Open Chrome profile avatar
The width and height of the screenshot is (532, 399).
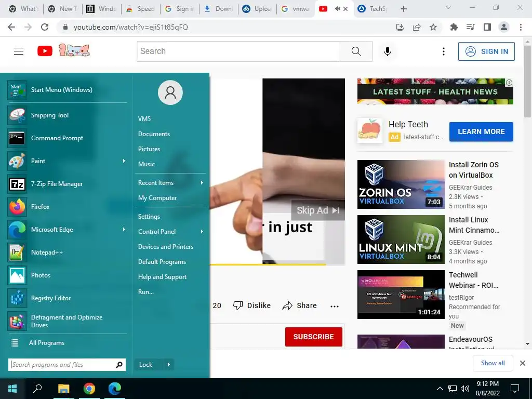504,27
